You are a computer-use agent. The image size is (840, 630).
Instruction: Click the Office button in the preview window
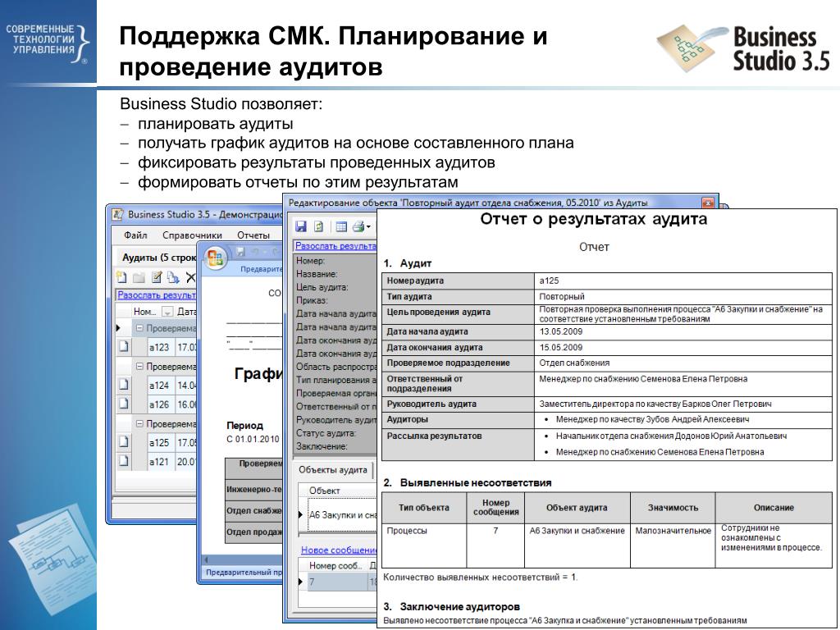click(x=215, y=258)
